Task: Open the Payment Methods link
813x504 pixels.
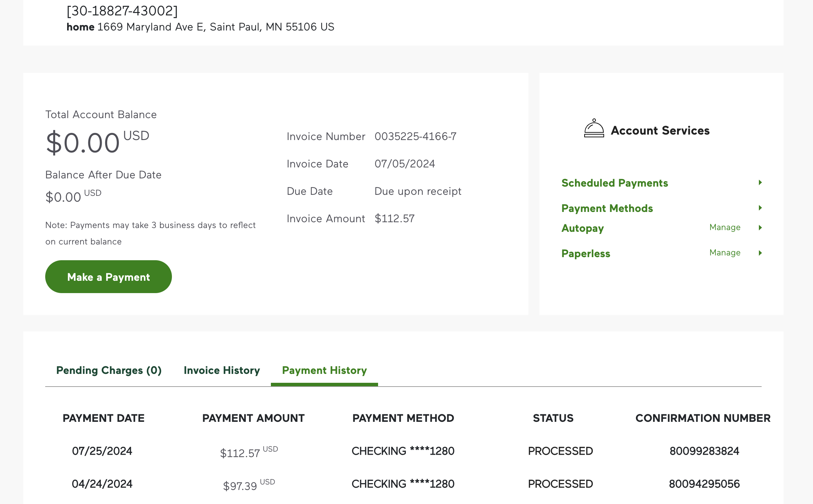Action: tap(607, 208)
